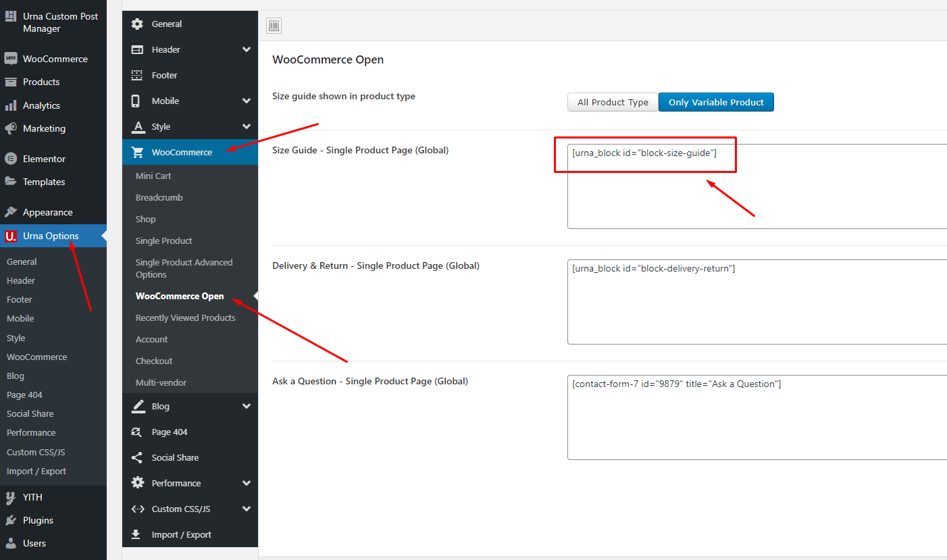Viewport: 947px width, 560px height.
Task: Click the Ask a Question shortcode text area
Action: click(x=757, y=417)
